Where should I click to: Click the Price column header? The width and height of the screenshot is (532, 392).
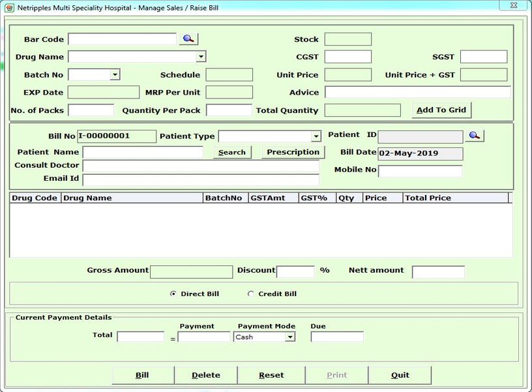pyautogui.click(x=383, y=198)
